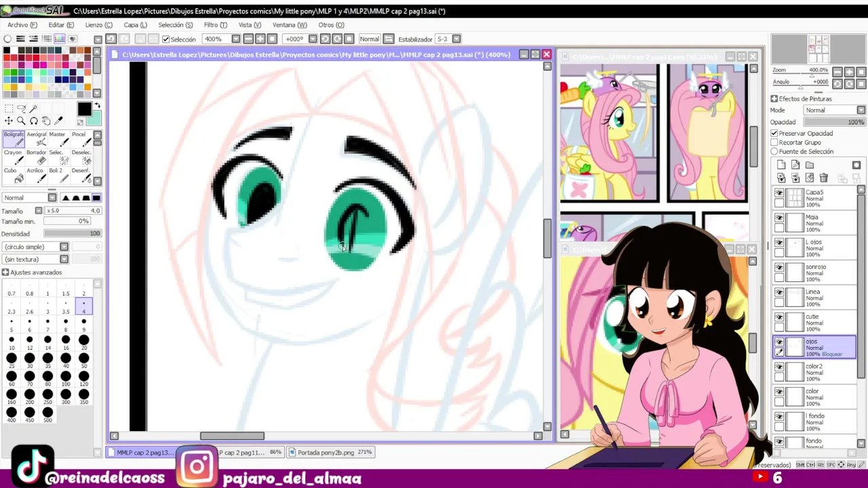Uncheck Preservar Opacidad

tap(774, 134)
